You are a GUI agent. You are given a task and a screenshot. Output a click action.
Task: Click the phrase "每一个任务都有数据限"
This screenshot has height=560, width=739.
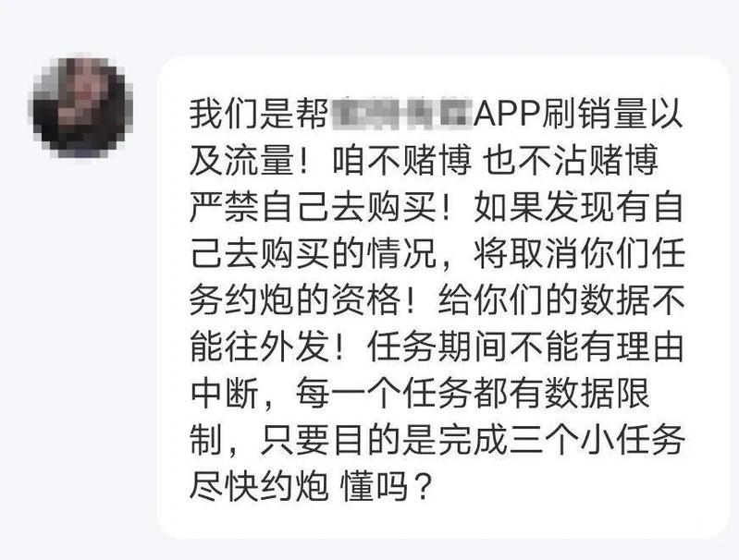click(473, 394)
